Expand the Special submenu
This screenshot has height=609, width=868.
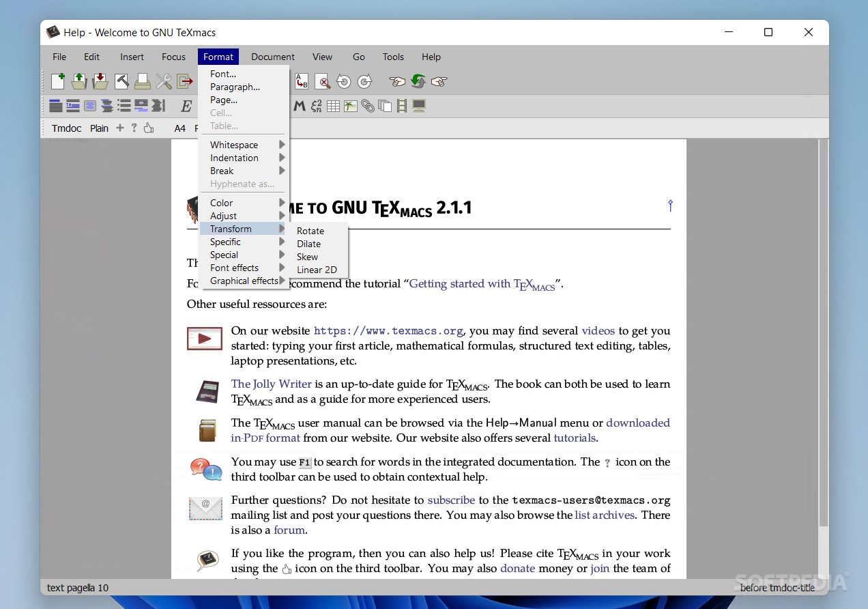pyautogui.click(x=244, y=255)
